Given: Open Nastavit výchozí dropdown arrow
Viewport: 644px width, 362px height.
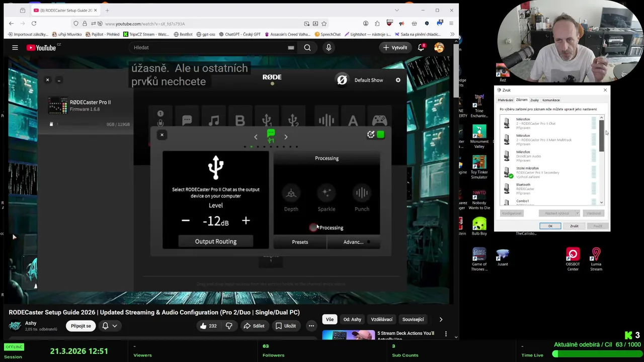Looking at the screenshot, I should point(577,213).
